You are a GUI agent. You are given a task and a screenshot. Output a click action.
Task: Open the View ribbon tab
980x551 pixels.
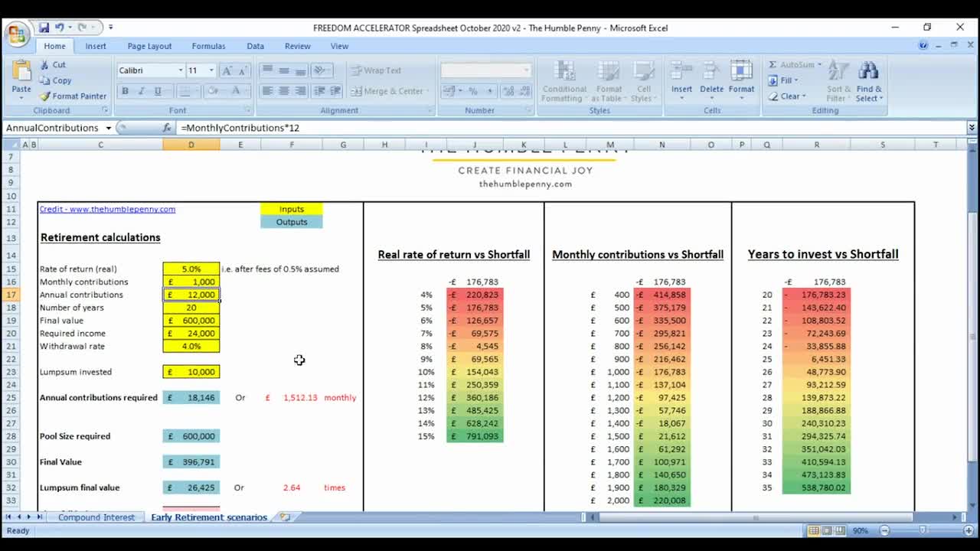point(339,46)
